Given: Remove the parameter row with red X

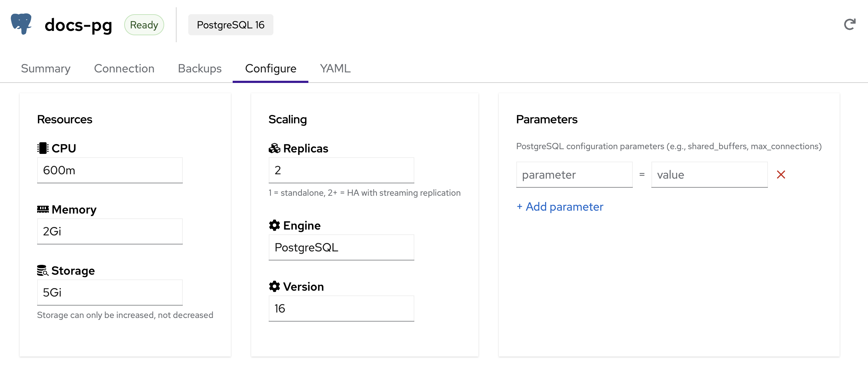Looking at the screenshot, I should coord(781,175).
